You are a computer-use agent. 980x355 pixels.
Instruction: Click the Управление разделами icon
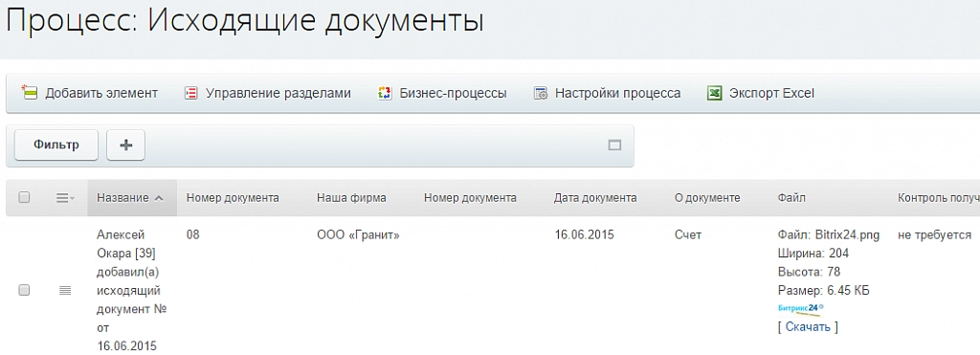point(190,93)
